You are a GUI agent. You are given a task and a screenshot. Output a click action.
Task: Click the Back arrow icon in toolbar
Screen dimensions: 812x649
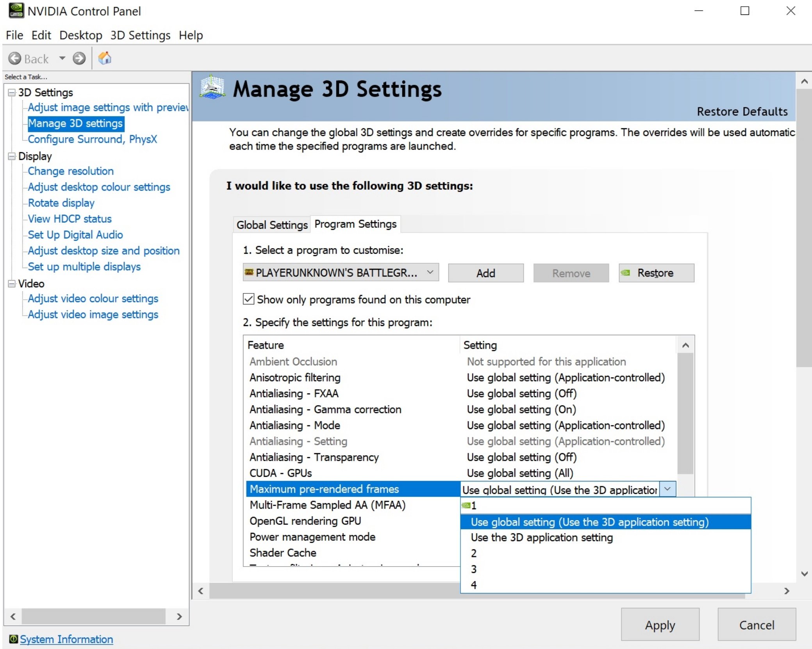15,59
